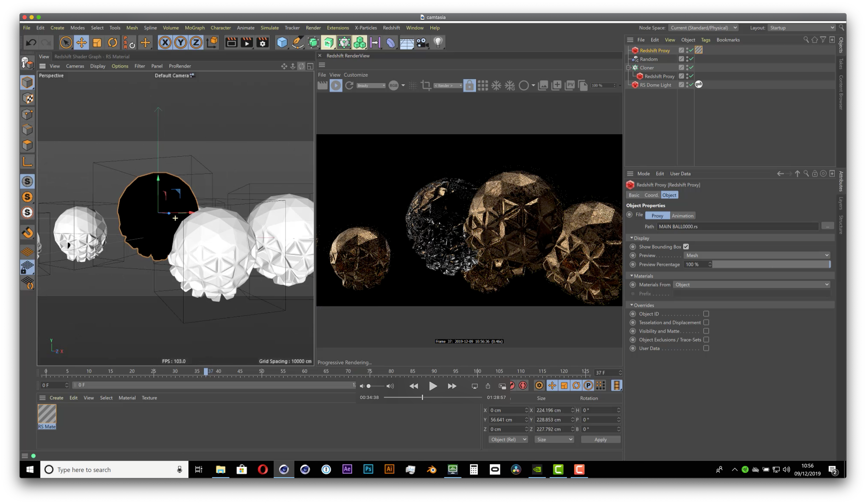Image resolution: width=866 pixels, height=504 pixels.
Task: Toggle X axis lock
Action: (165, 43)
